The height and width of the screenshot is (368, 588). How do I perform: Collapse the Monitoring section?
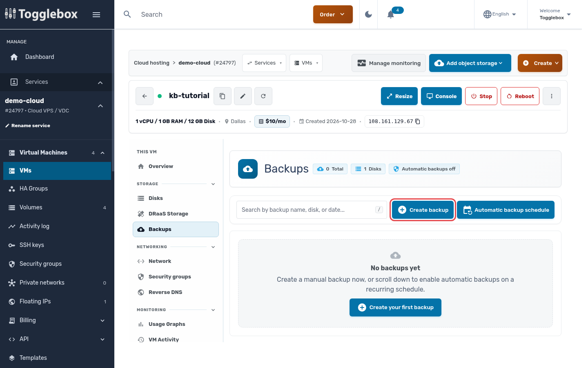pos(213,310)
